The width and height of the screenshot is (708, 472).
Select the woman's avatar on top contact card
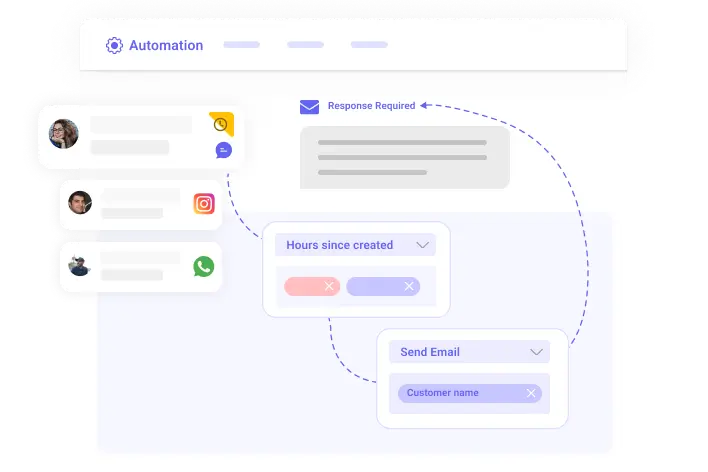[x=64, y=135]
